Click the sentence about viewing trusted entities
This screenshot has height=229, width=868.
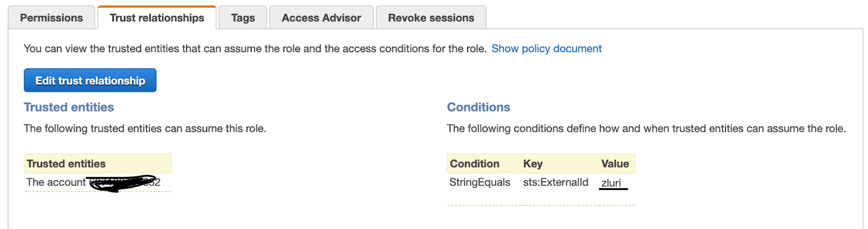click(255, 48)
